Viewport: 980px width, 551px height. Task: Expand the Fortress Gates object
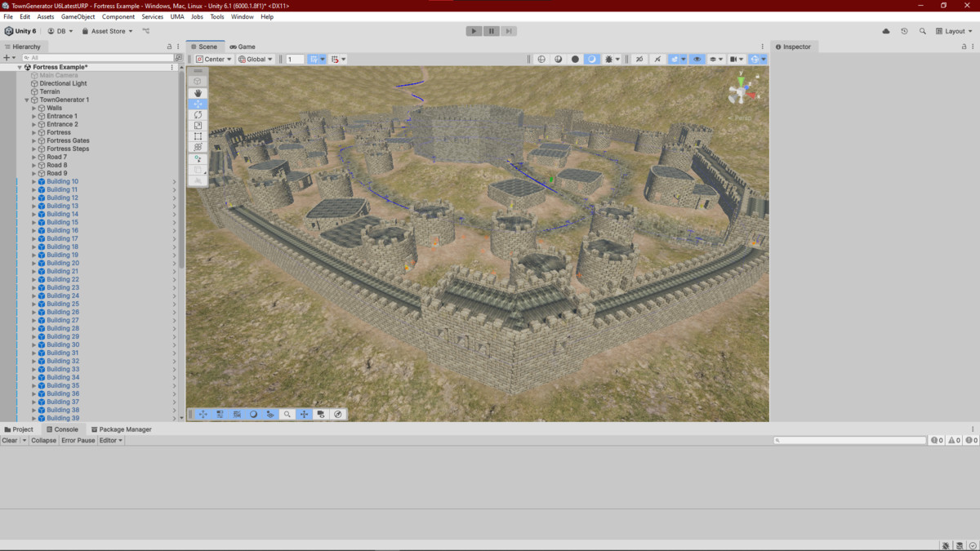pyautogui.click(x=34, y=140)
